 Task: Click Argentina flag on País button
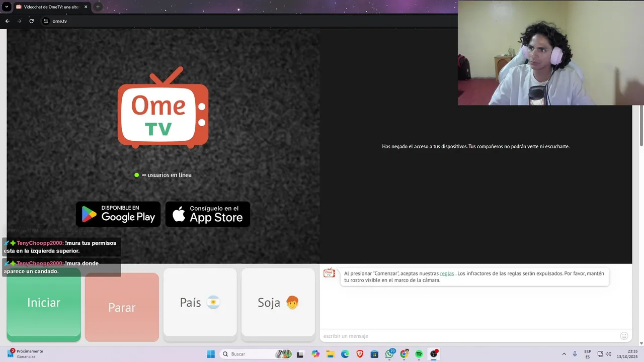coord(213,303)
